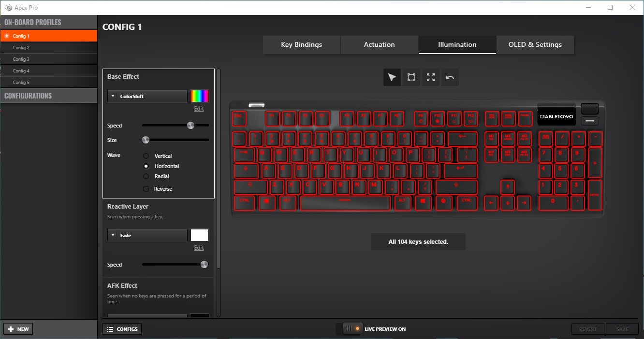Image resolution: width=644 pixels, height=339 pixels.
Task: Click the volume roller on keyboard preview
Action: pos(590,109)
